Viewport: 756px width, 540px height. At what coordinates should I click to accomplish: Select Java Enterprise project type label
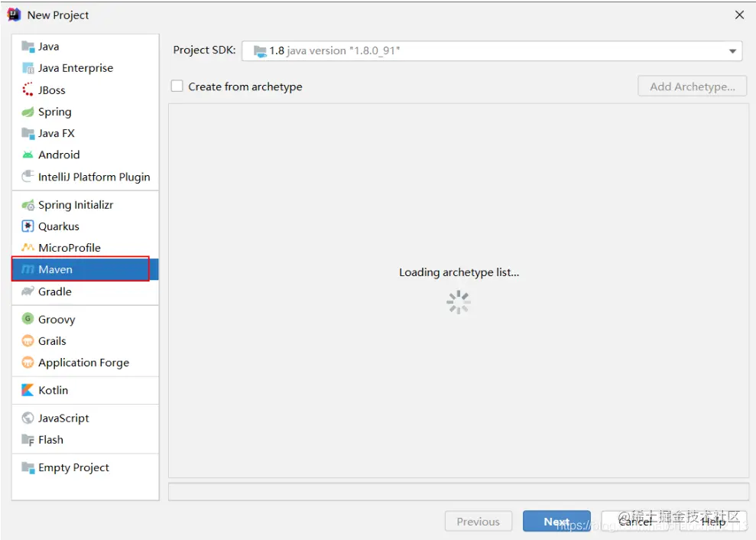tap(76, 68)
